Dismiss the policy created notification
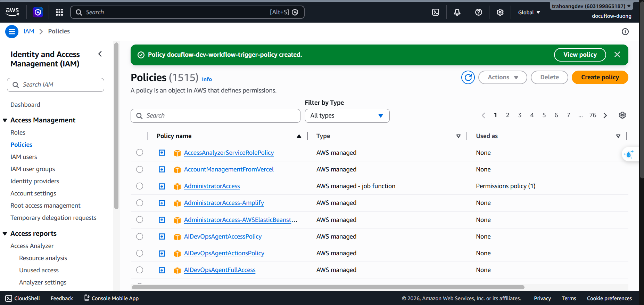Screen dimensions: 644x305 coord(617,55)
